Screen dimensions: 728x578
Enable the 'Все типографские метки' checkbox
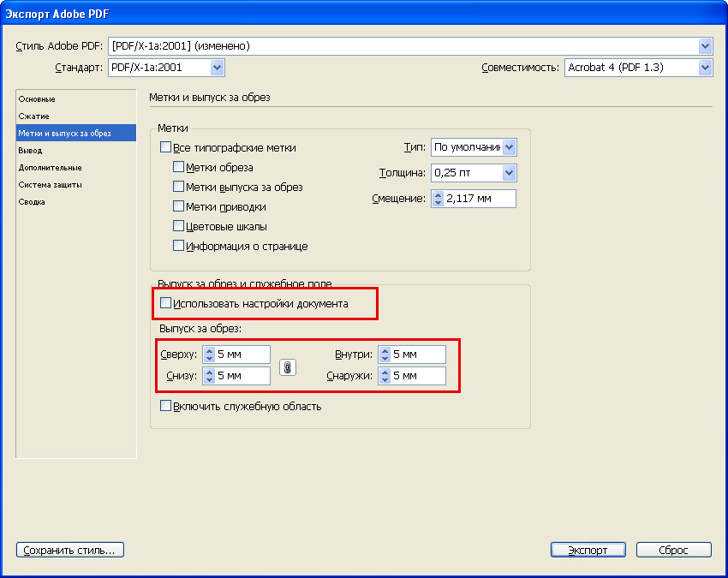click(x=165, y=147)
